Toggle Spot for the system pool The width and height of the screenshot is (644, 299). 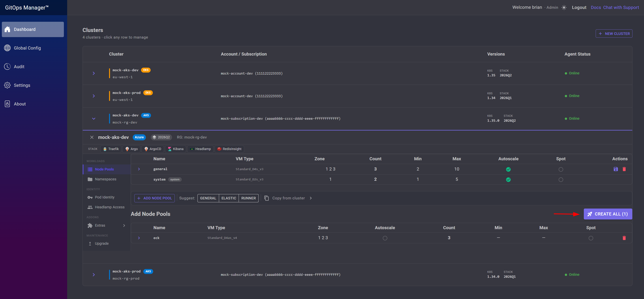point(561,180)
